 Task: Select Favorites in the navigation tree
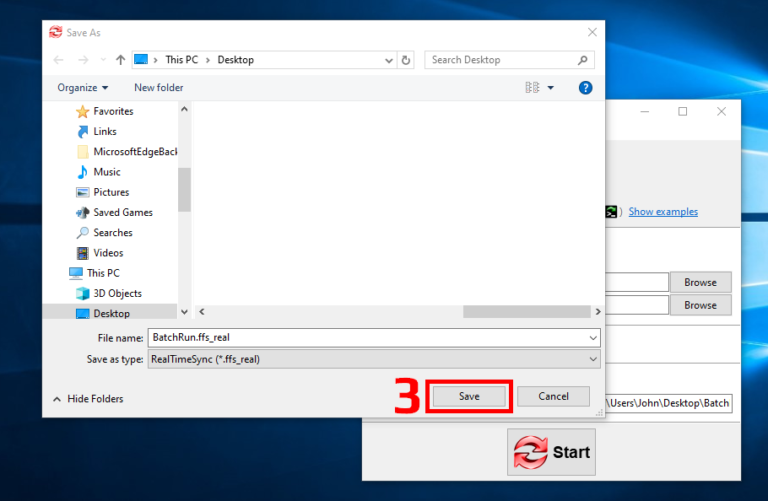pos(113,111)
